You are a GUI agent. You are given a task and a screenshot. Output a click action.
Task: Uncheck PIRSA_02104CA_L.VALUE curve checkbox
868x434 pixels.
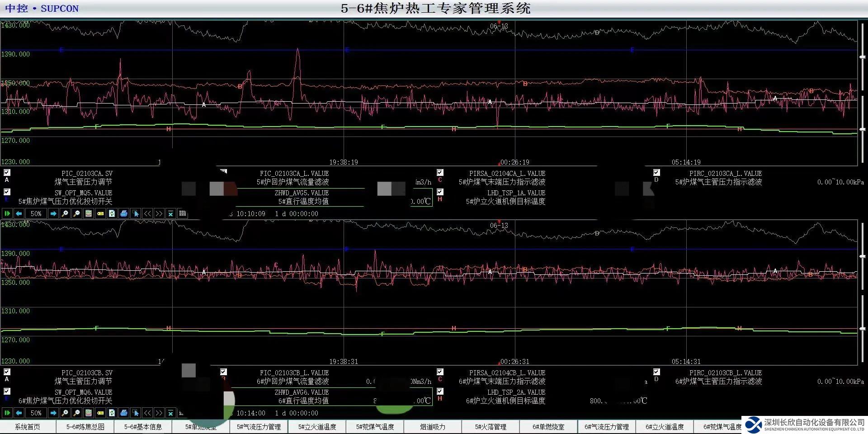tap(440, 173)
